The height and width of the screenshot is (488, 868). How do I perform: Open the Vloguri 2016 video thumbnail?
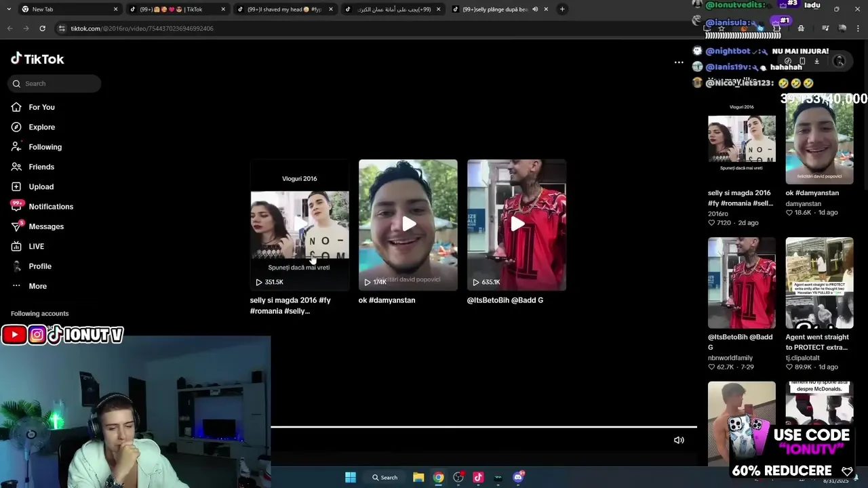(x=300, y=225)
